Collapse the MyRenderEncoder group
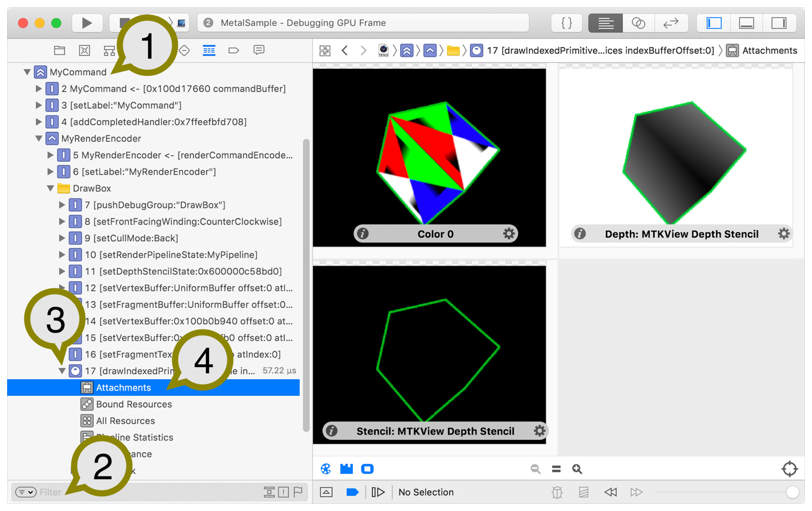Screen dimensions: 812x511 click(39, 138)
